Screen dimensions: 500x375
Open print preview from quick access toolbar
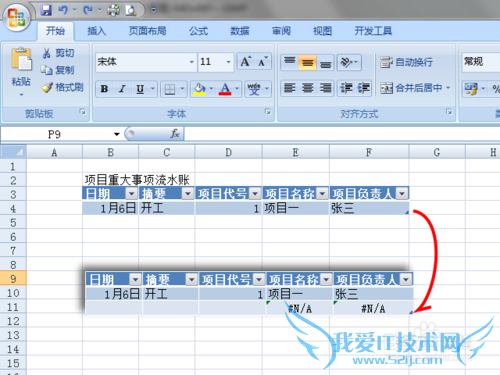[x=131, y=10]
